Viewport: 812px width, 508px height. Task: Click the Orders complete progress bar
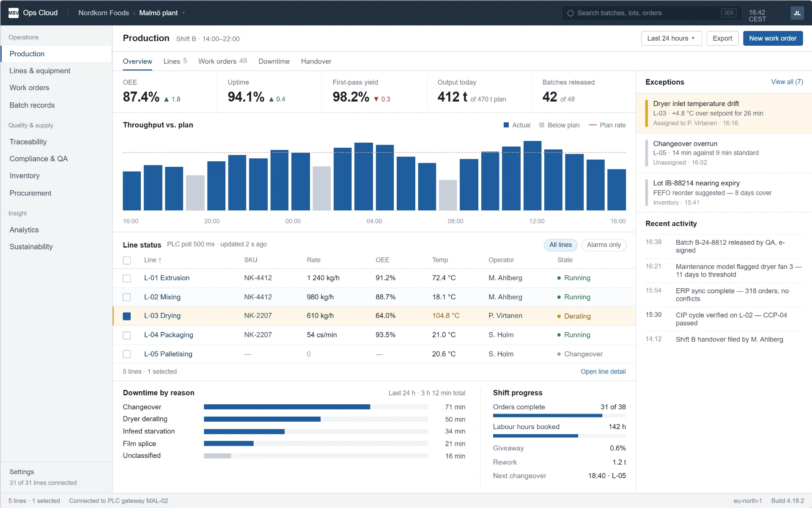point(559,416)
